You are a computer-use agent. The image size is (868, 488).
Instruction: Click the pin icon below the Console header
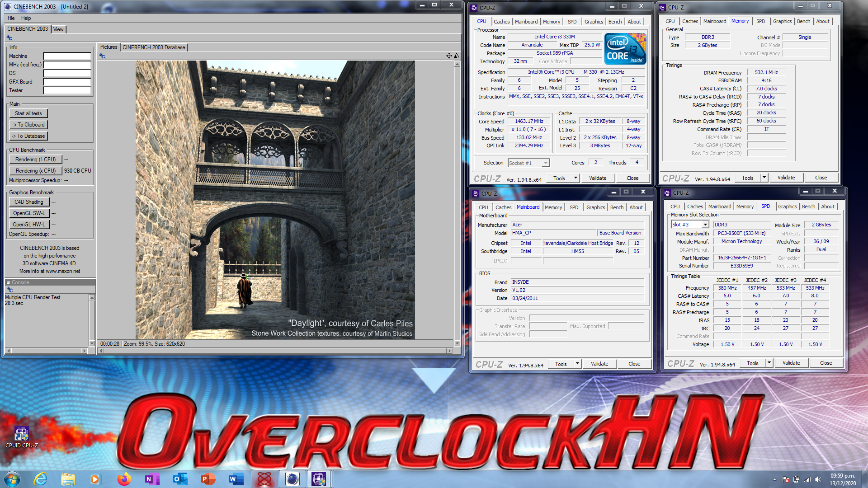coord(9,290)
